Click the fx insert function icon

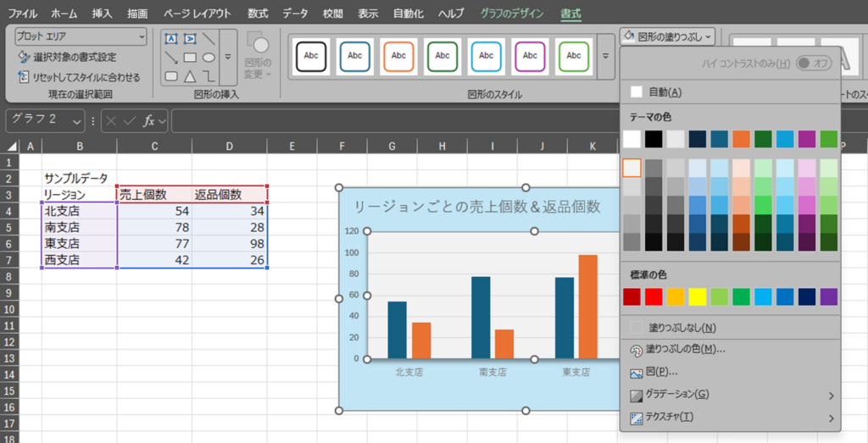[x=149, y=121]
